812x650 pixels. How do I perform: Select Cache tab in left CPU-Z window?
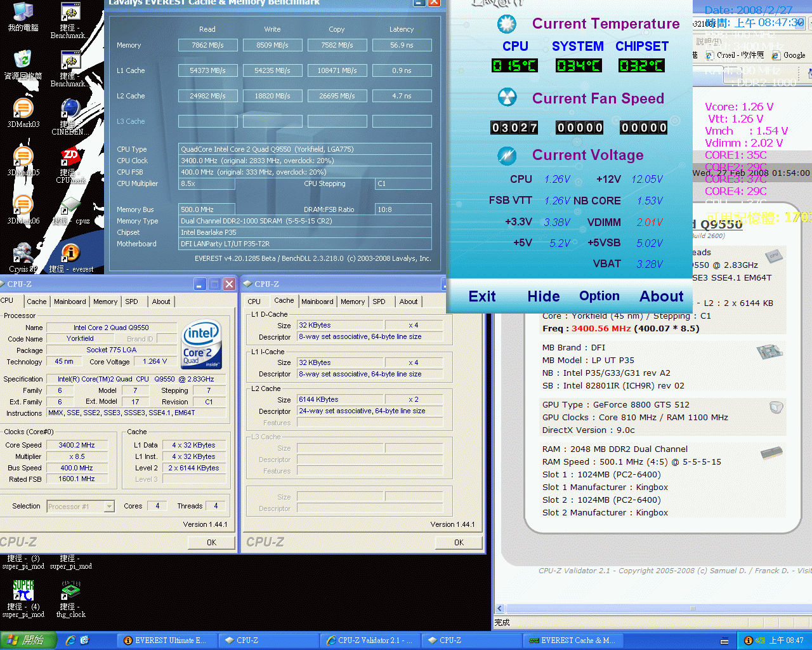point(36,302)
